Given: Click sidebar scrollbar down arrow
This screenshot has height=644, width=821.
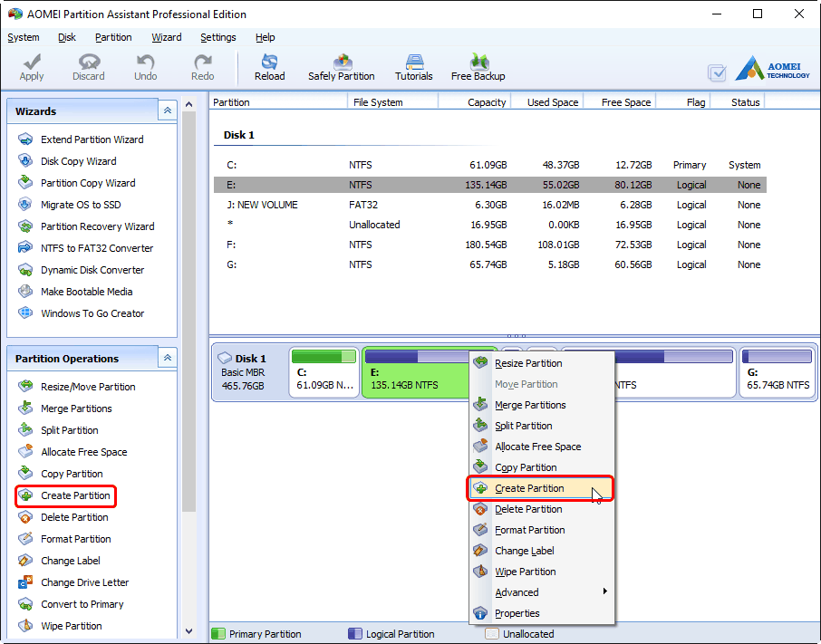Looking at the screenshot, I should 189,631.
